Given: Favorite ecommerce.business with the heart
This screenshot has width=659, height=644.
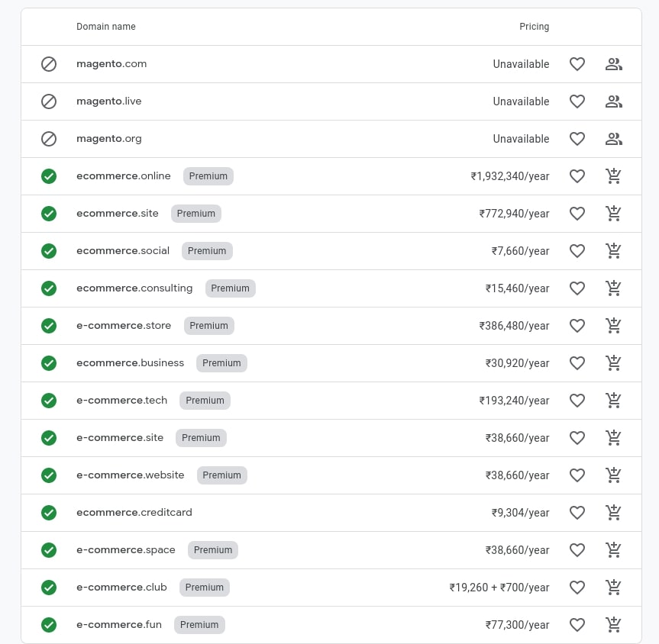Looking at the screenshot, I should click(x=577, y=363).
